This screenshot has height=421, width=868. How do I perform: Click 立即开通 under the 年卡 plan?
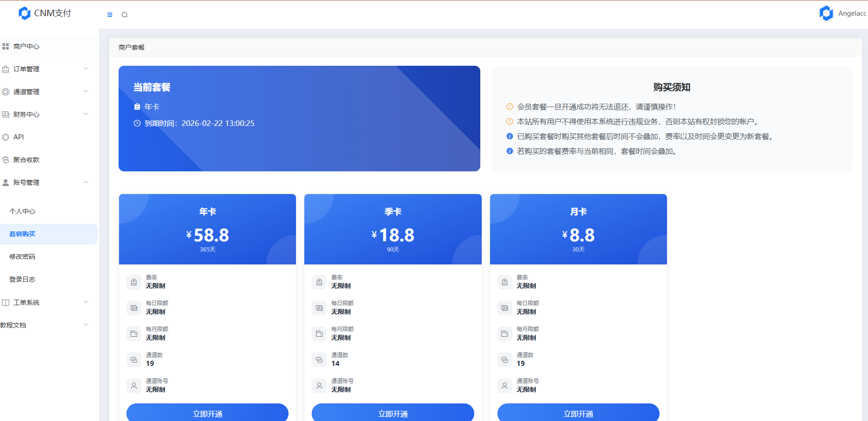tap(208, 413)
